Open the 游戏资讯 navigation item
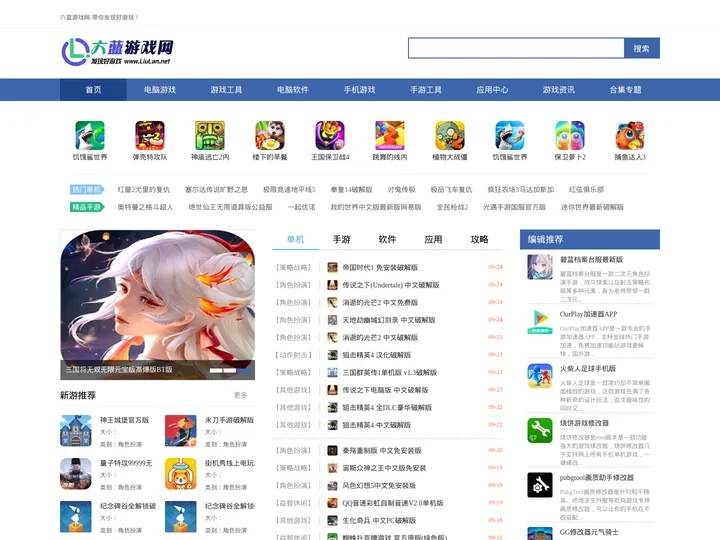The height and width of the screenshot is (540, 720). click(559, 90)
